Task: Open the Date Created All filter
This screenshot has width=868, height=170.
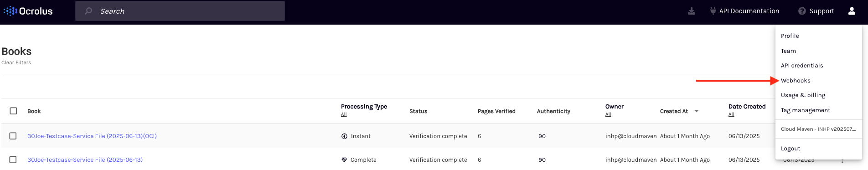Action: tap(731, 114)
